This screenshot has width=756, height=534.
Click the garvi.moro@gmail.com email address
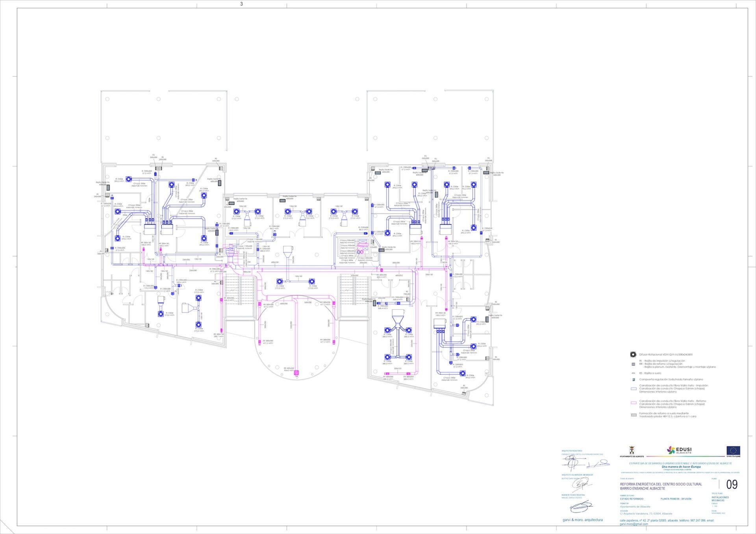click(634, 524)
